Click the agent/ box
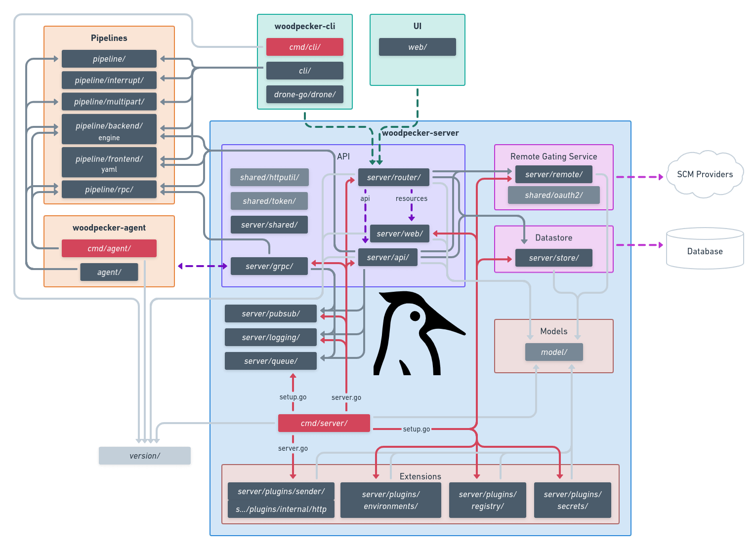 click(x=109, y=272)
